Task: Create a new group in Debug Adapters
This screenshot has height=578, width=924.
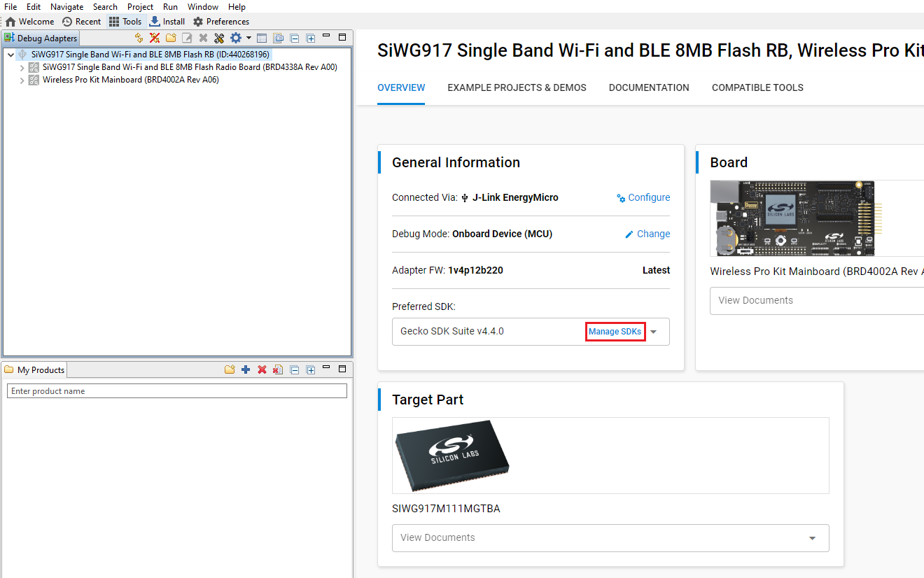Action: click(171, 38)
